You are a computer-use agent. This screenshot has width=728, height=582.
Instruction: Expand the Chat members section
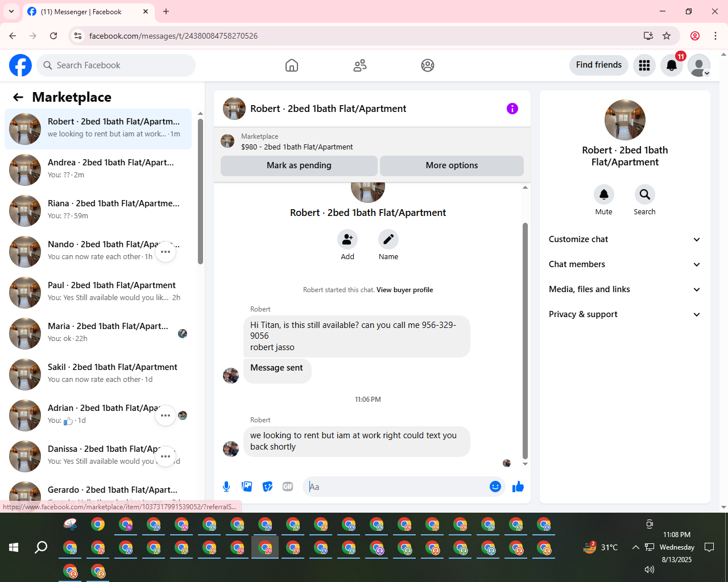click(625, 264)
